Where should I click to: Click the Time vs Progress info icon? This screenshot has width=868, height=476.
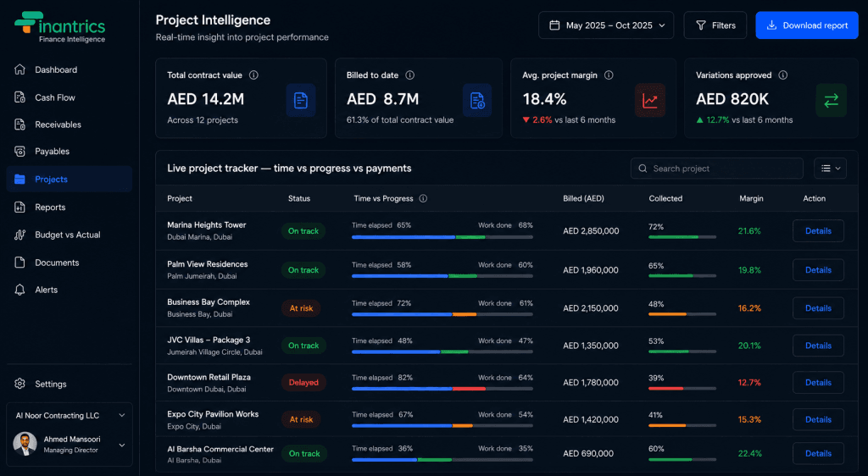pos(423,198)
